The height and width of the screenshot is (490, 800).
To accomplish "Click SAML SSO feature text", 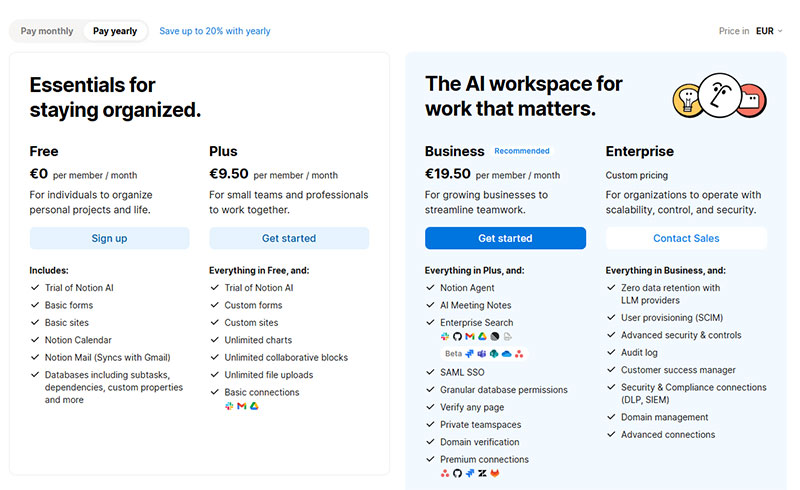I will pos(462,373).
